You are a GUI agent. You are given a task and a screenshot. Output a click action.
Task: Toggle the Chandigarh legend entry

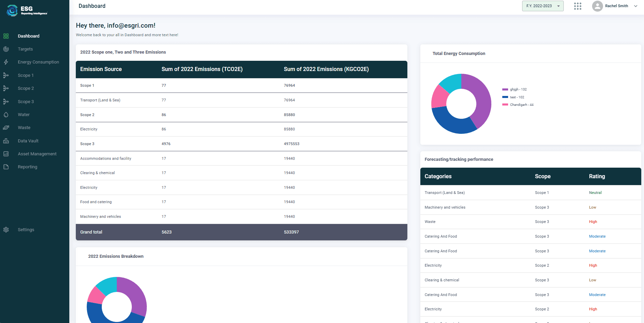tap(518, 105)
